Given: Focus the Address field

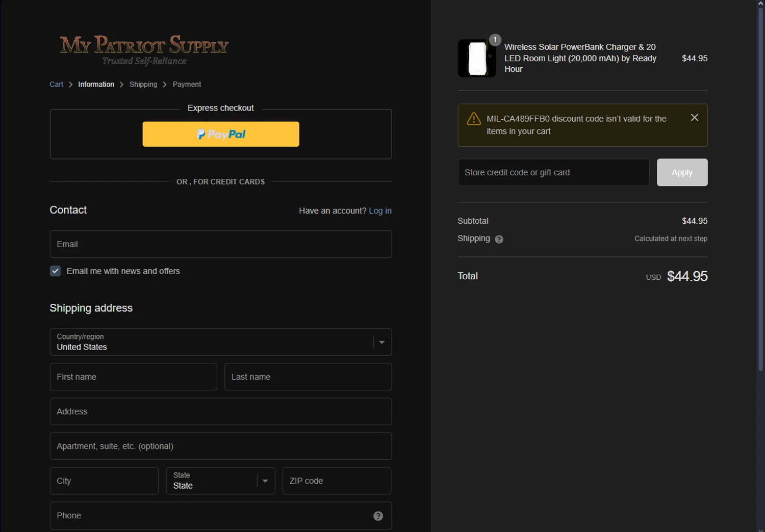Looking at the screenshot, I should [x=221, y=411].
